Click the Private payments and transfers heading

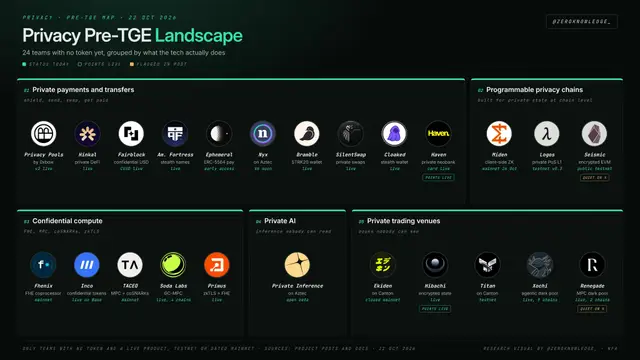pos(83,90)
